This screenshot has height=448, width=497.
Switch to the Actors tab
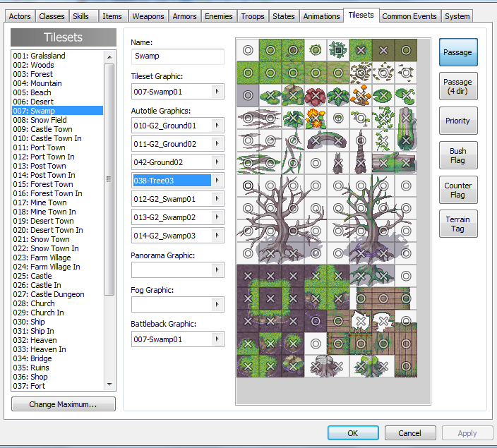coord(20,16)
